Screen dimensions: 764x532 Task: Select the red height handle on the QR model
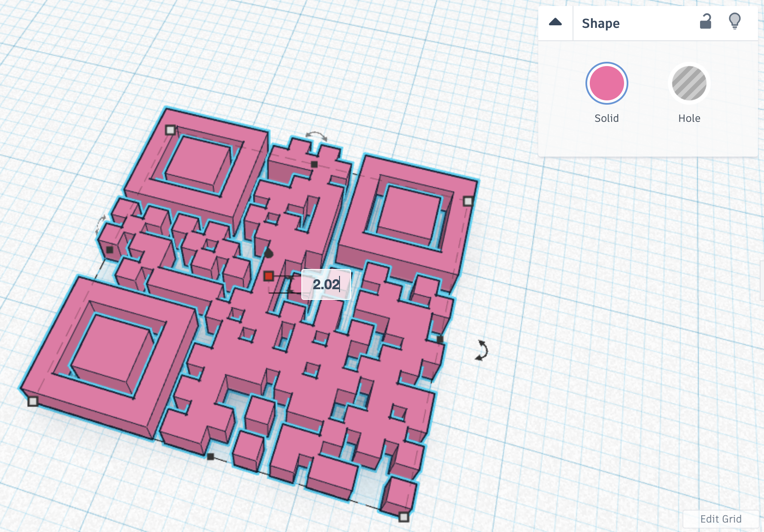(x=269, y=276)
